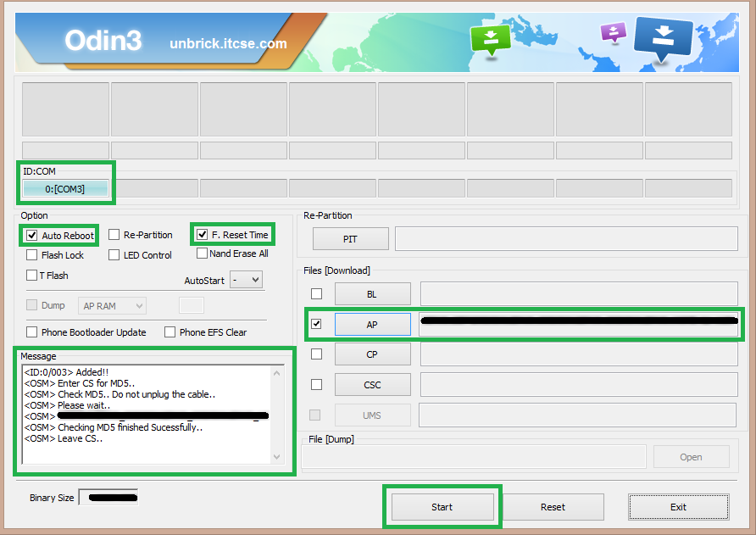Click the Odin3 logo text
Viewport: 756px width, 535px height.
tap(103, 40)
